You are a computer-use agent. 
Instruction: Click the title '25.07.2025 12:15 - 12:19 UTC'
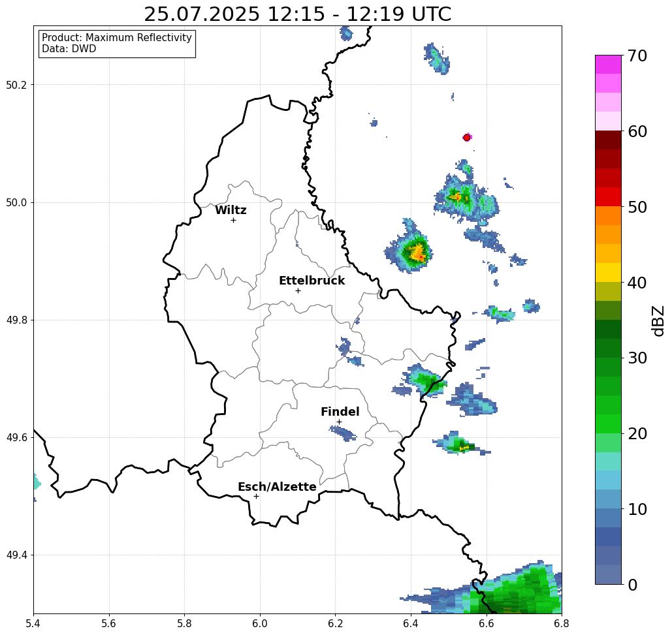coord(297,14)
